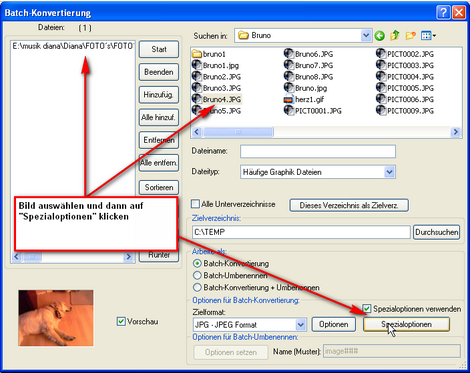The height and width of the screenshot is (373, 470).
Task: Select file Bruno3.JPG
Action: 216,88
